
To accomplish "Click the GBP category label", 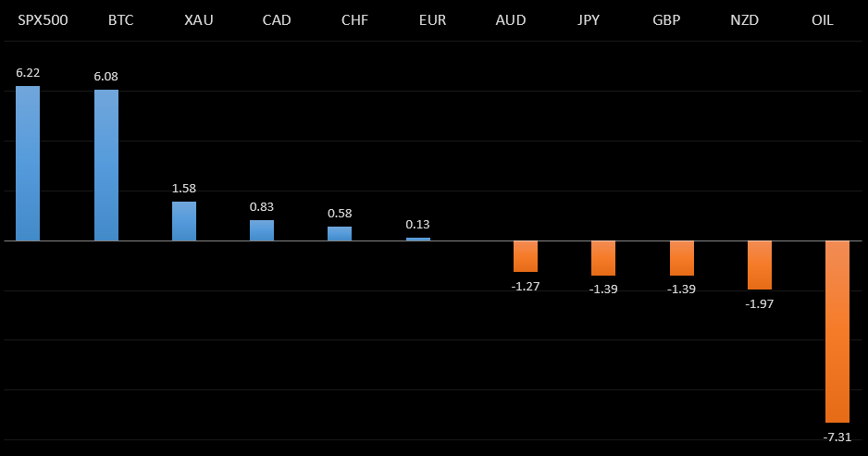I will [x=666, y=19].
